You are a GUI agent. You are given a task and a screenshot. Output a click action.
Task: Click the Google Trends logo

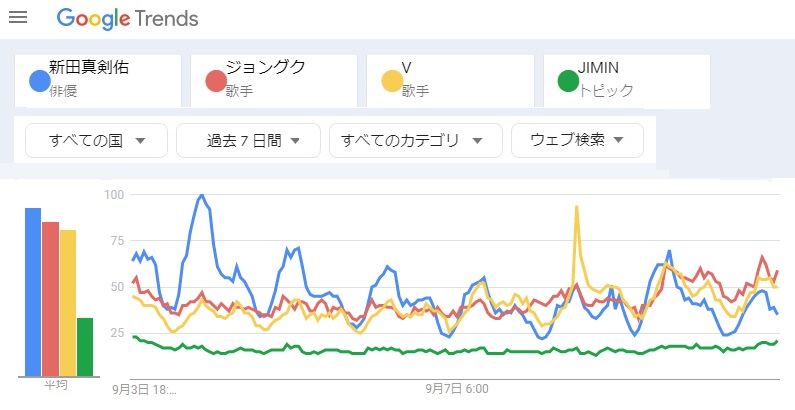[127, 18]
